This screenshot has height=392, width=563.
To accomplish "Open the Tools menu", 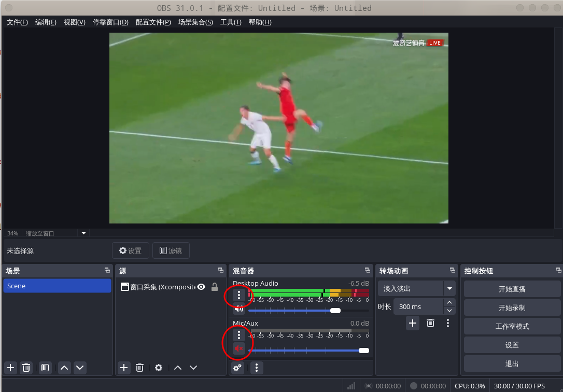I will click(231, 22).
